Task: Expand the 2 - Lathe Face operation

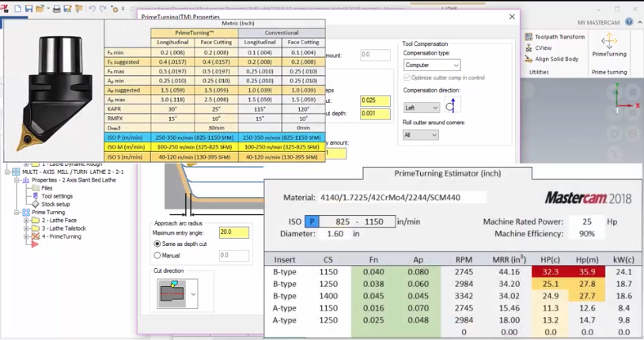Action: [x=27, y=221]
